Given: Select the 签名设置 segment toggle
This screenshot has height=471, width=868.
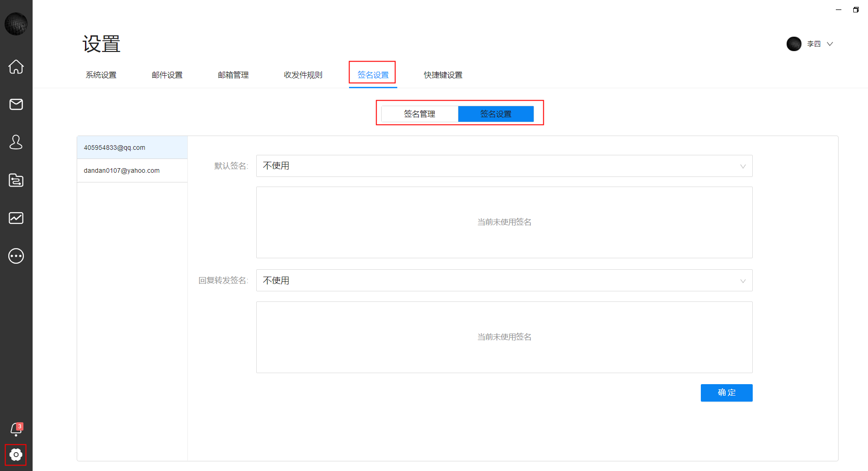Looking at the screenshot, I should click(496, 114).
